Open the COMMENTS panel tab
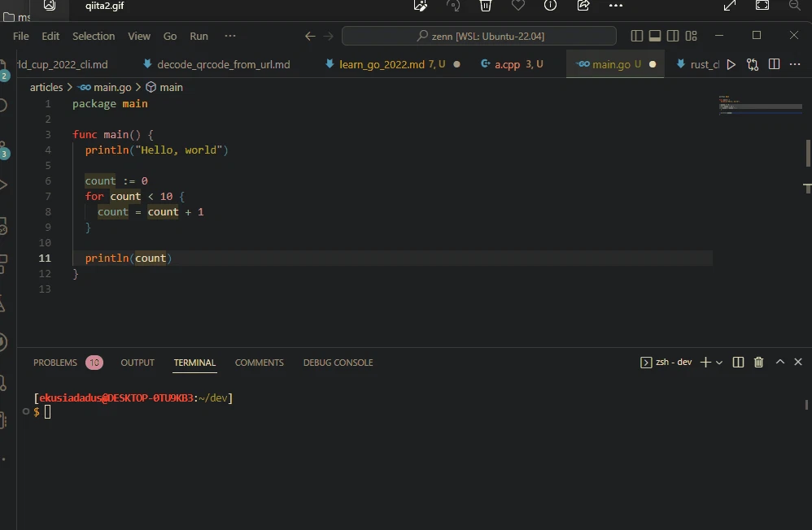The height and width of the screenshot is (530, 812). (259, 363)
